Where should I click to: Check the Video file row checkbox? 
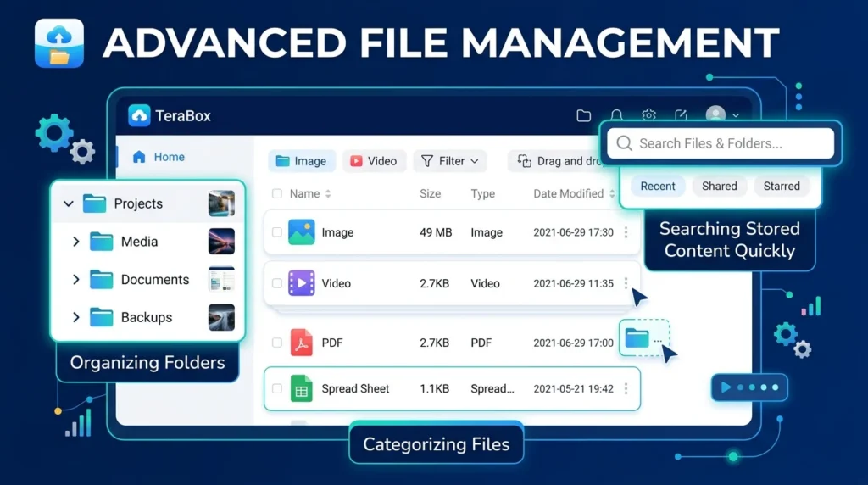pyautogui.click(x=277, y=283)
